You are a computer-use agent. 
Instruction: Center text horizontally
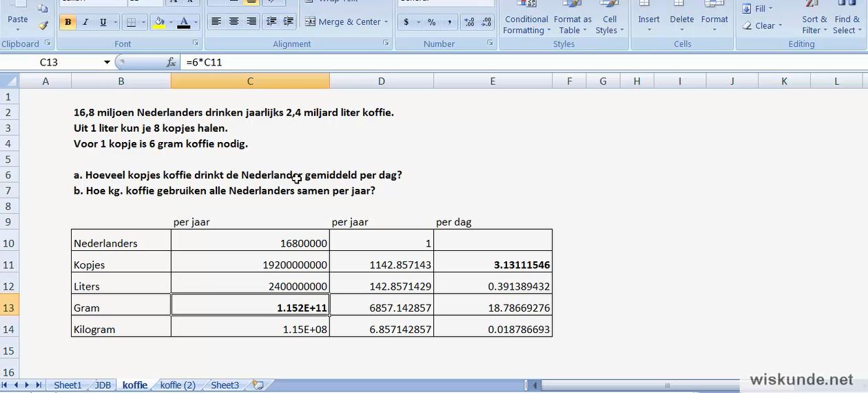tap(234, 22)
